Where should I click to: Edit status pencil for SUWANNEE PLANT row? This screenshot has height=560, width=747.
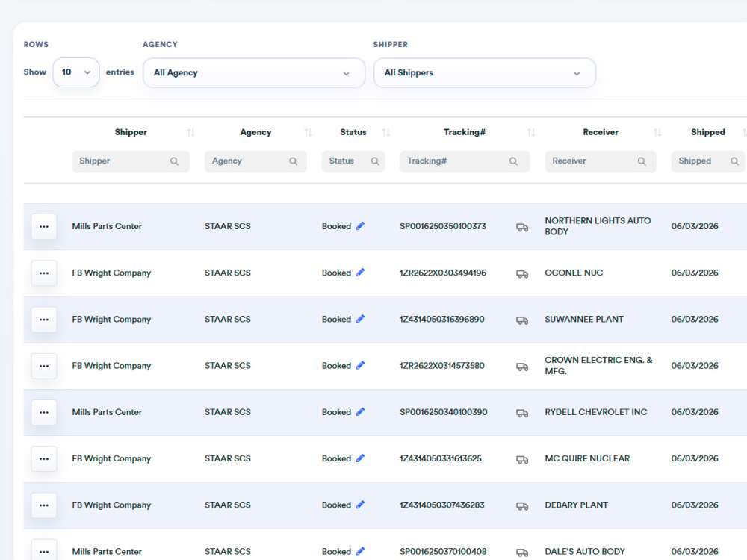[x=360, y=319]
